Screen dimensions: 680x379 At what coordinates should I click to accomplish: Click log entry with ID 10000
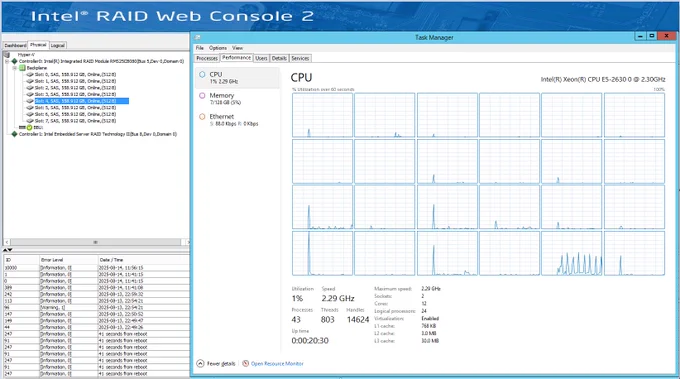(96, 268)
